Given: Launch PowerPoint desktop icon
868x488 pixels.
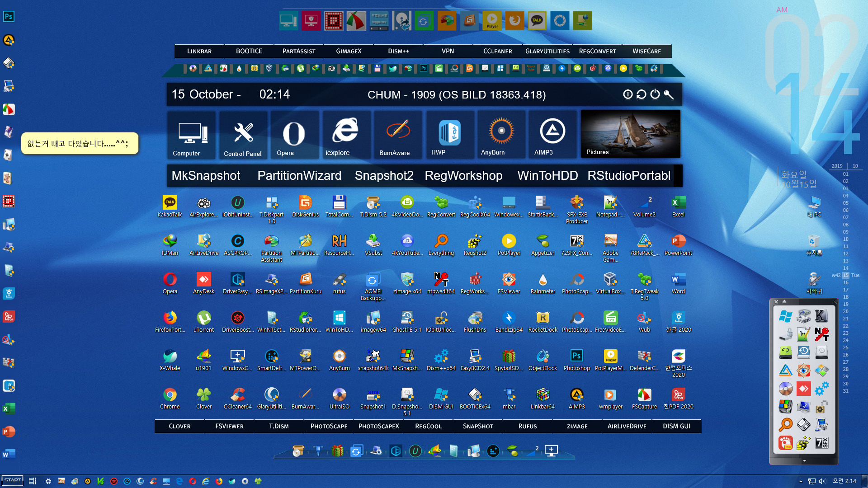Looking at the screenshot, I should pyautogui.click(x=678, y=245).
